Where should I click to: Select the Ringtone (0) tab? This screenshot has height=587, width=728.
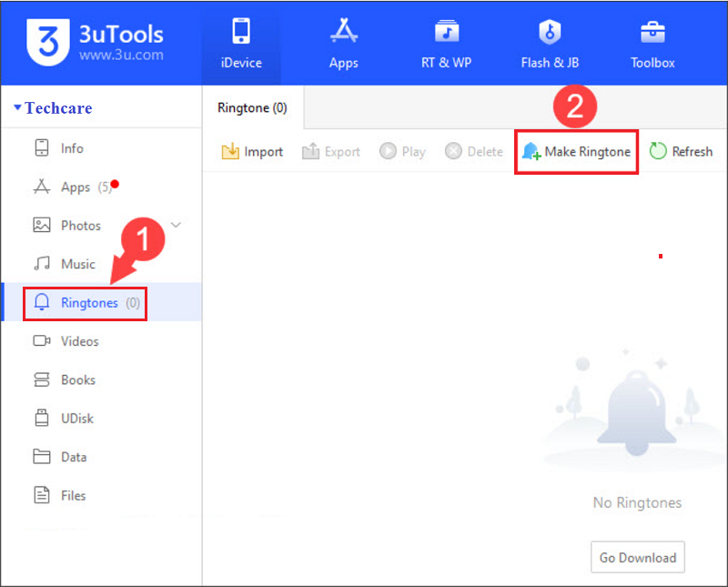click(252, 108)
